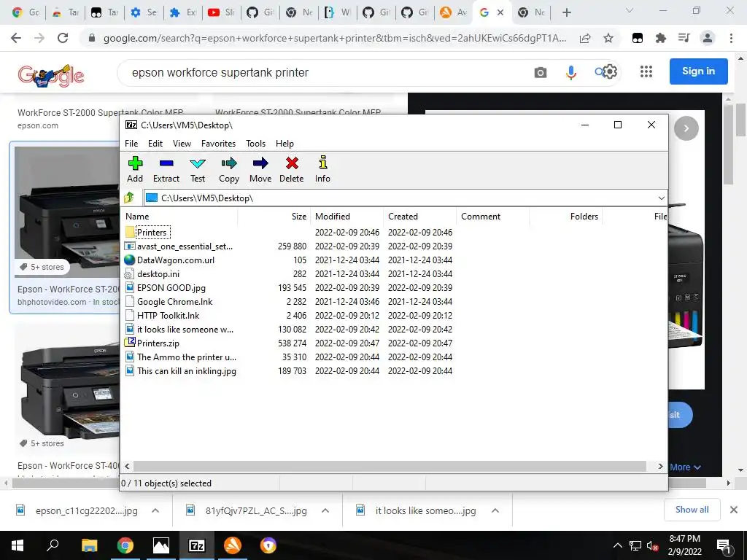
Task: Click the red Delete toolbar icon
Action: [292, 169]
